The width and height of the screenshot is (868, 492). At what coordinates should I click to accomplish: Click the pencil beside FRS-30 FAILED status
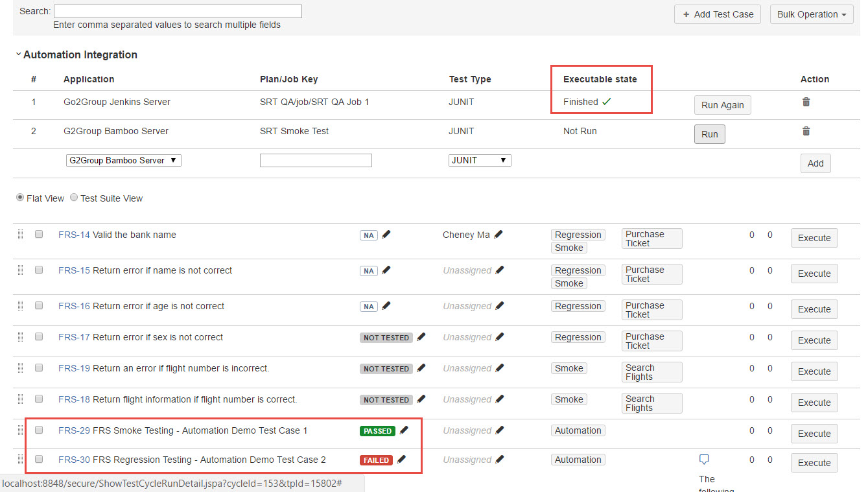tap(401, 460)
